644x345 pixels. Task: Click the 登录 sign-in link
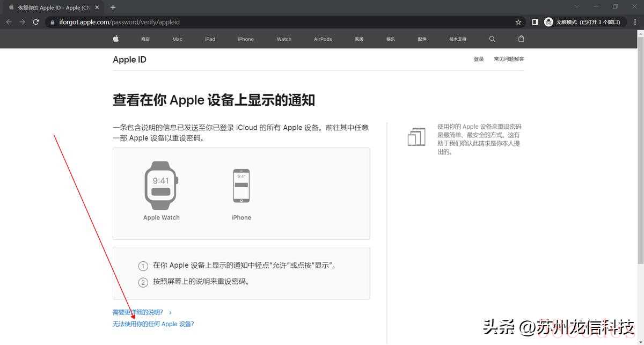click(479, 59)
